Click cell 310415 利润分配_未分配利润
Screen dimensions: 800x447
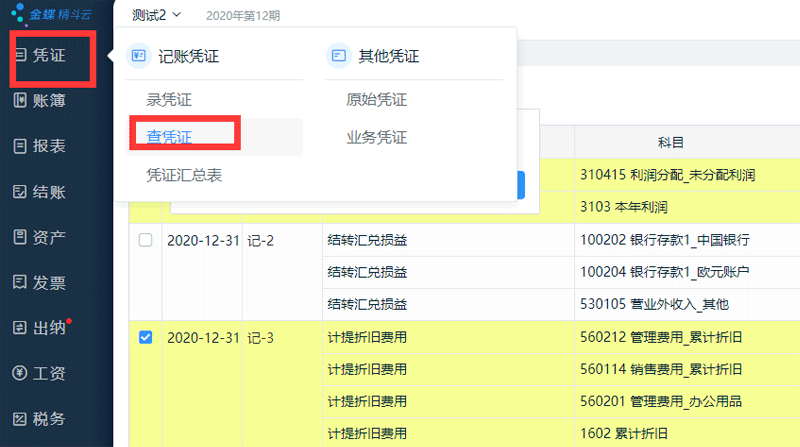(x=667, y=175)
